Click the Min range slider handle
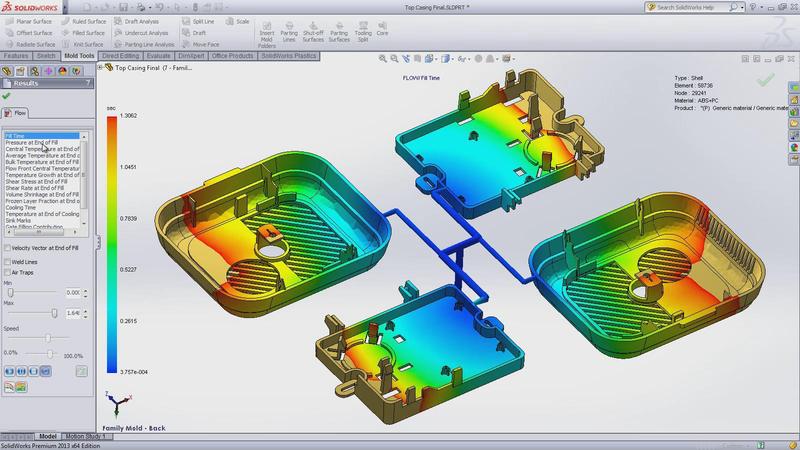This screenshot has width=800, height=450. point(10,292)
